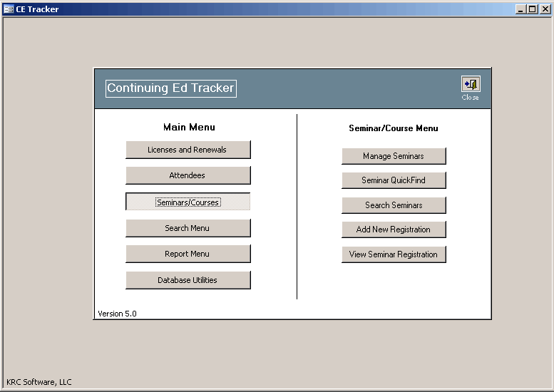Click the Continuing Ed Tracker title box
The image size is (554, 392).
(171, 88)
